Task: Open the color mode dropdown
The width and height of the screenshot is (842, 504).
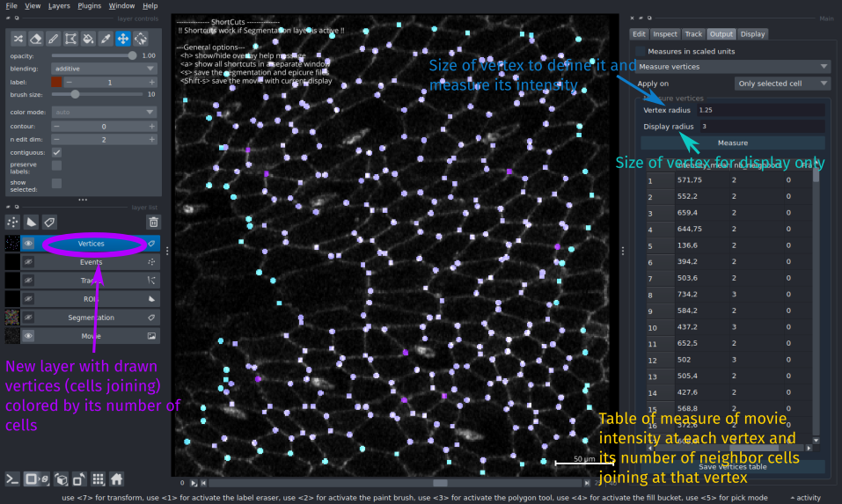Action: (104, 113)
